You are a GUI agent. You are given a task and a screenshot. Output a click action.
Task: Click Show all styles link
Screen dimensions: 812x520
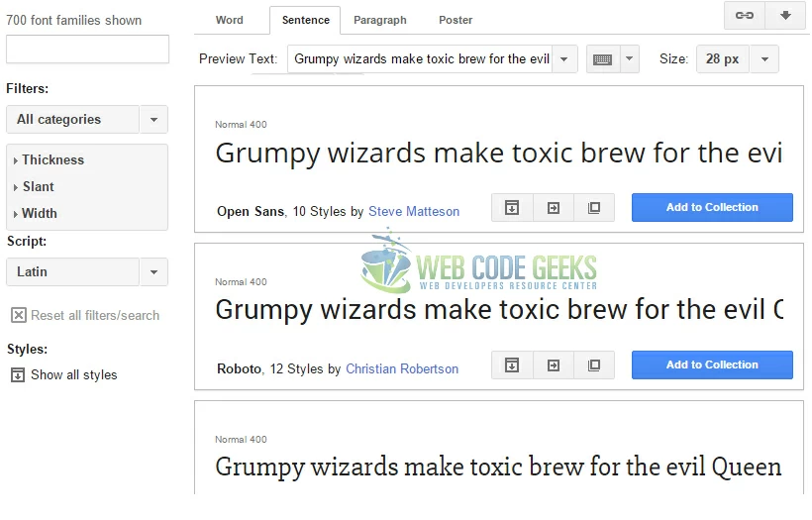(73, 375)
